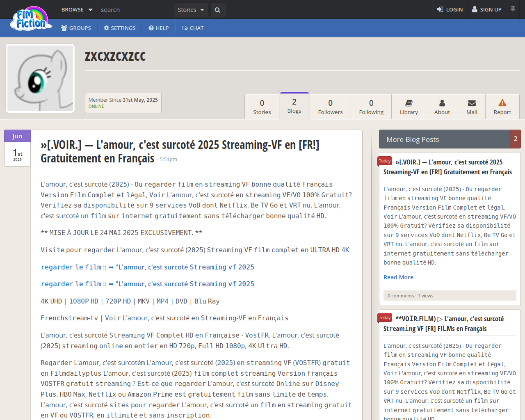
Task: Open the Chat menu item
Action: click(x=193, y=28)
